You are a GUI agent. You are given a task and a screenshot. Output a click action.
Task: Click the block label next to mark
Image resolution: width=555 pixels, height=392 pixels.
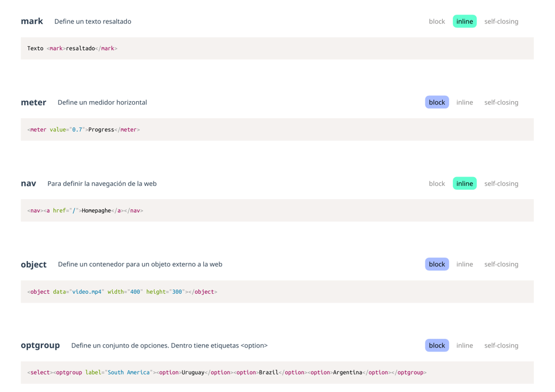pos(436,21)
